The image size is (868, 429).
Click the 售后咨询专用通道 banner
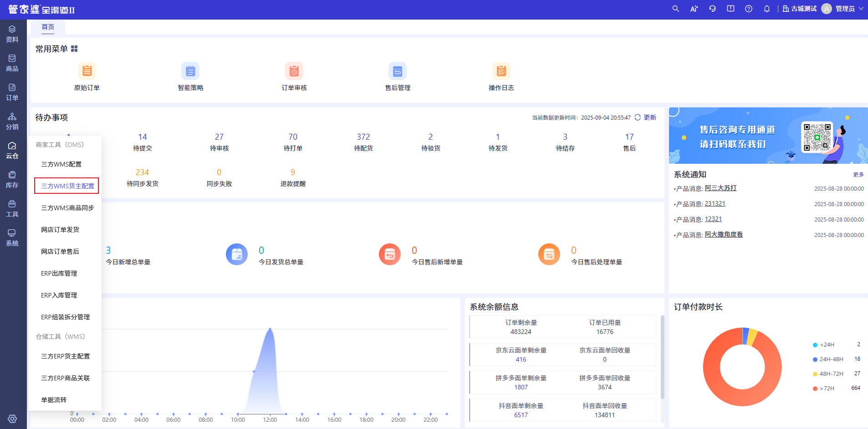pyautogui.click(x=768, y=136)
